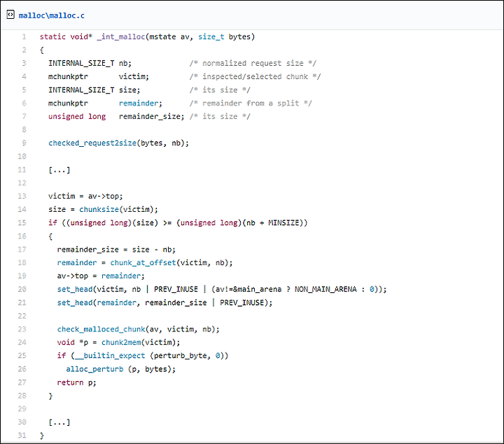Screen dimensions: 504x444
Task: Click the remainder variable on line 6
Action: tap(139, 103)
